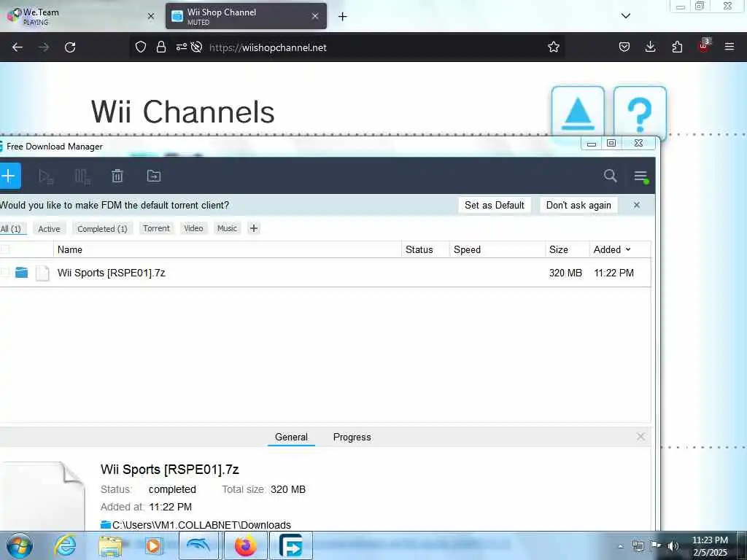Bookmark this page with the star

tap(553, 47)
